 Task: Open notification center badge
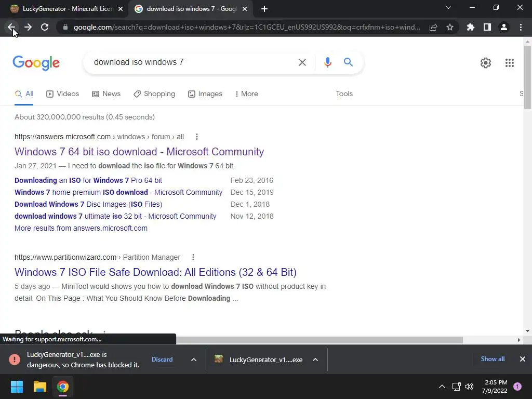(517, 387)
